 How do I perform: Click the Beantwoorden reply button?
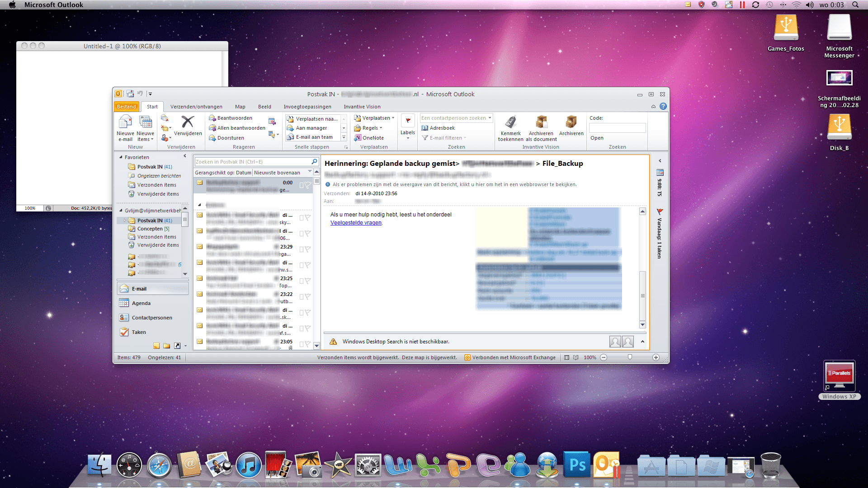click(x=231, y=118)
